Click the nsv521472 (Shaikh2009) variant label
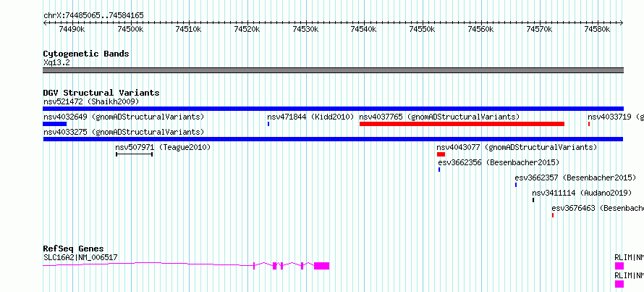Image resolution: width=644 pixels, height=292 pixels. pos(91,101)
